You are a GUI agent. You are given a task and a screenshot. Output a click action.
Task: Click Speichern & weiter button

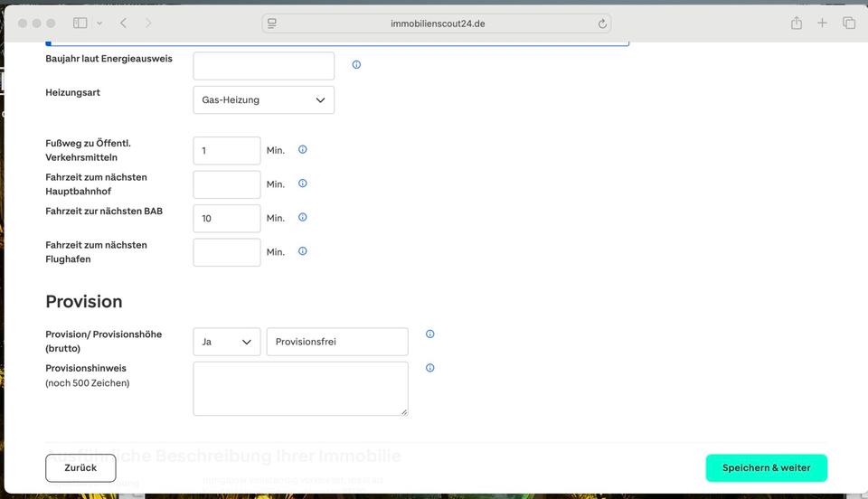click(x=766, y=468)
